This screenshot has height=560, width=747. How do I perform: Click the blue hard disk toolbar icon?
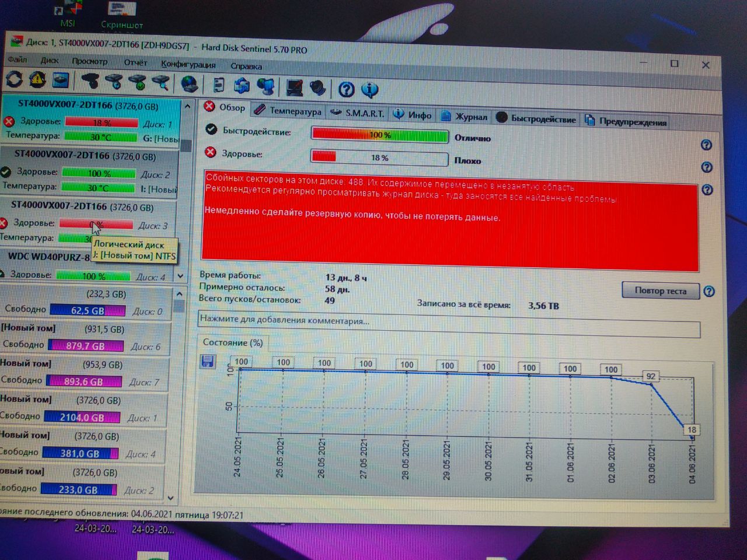(x=61, y=80)
